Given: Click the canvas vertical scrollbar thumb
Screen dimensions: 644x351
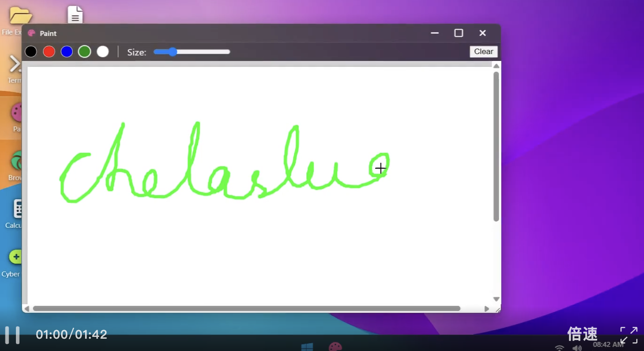Looking at the screenshot, I should (496, 146).
